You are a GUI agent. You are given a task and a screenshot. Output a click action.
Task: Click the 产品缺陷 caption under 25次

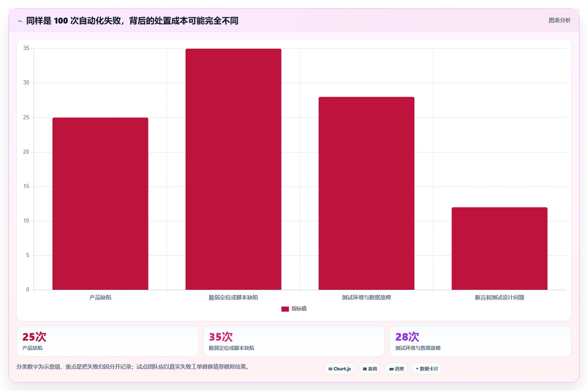32,348
